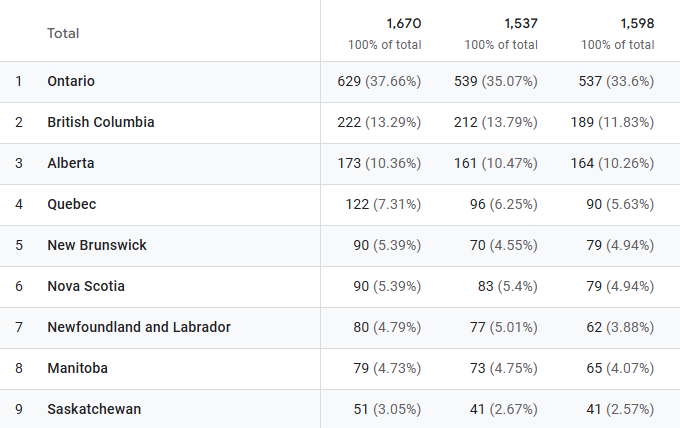Select Quebec's 122 (7.31%) cell
This screenshot has width=680, height=428.
[x=383, y=204]
